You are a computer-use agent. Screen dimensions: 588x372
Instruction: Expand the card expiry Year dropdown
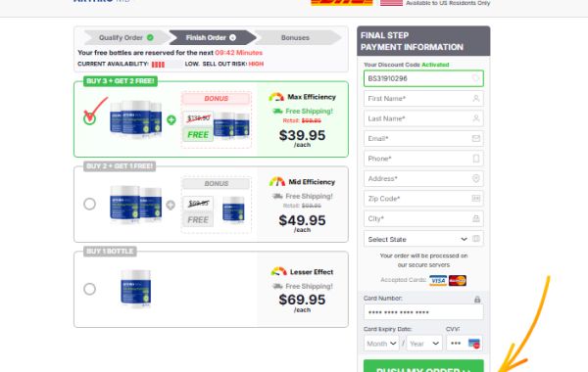424,344
